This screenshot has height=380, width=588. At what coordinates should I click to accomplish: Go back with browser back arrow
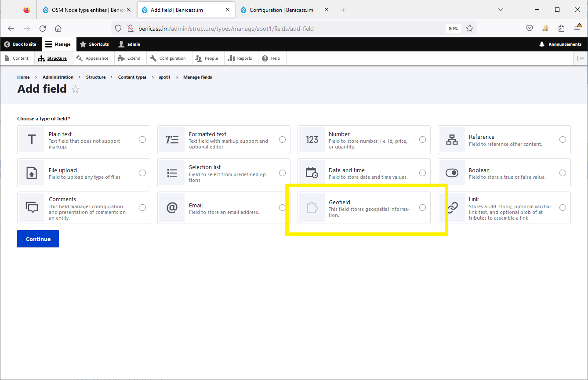(11, 29)
